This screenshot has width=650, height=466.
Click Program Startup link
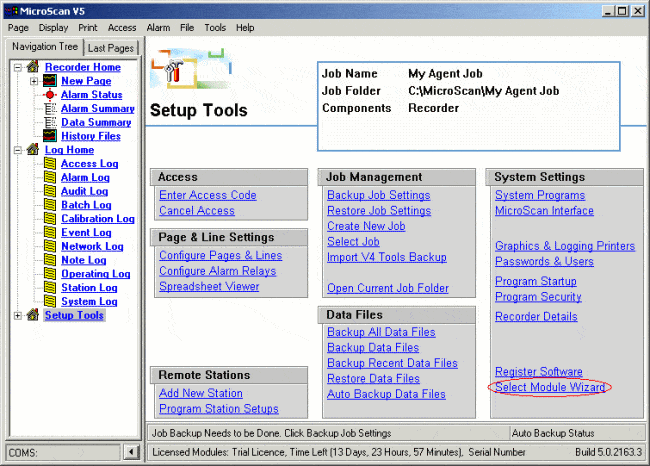point(536,281)
